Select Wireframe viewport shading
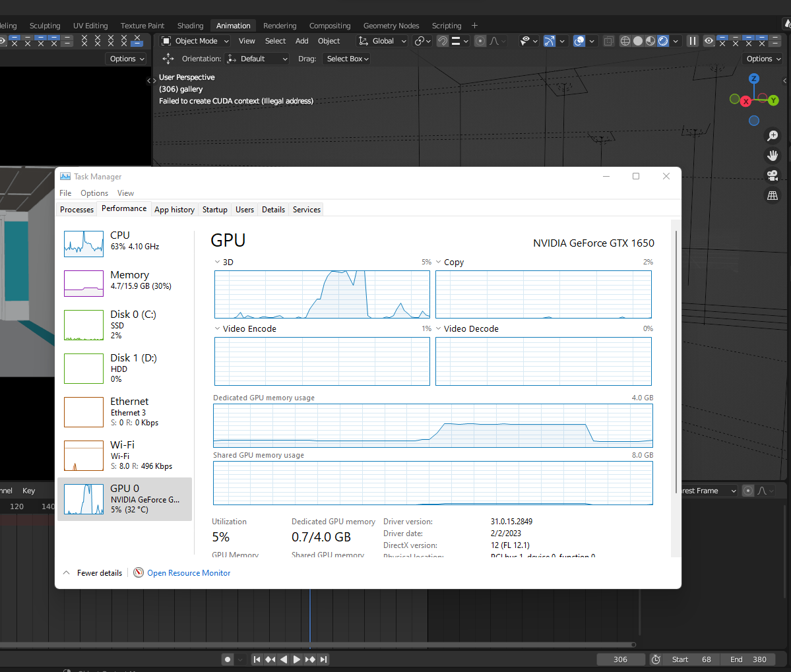The image size is (791, 672). click(x=625, y=41)
